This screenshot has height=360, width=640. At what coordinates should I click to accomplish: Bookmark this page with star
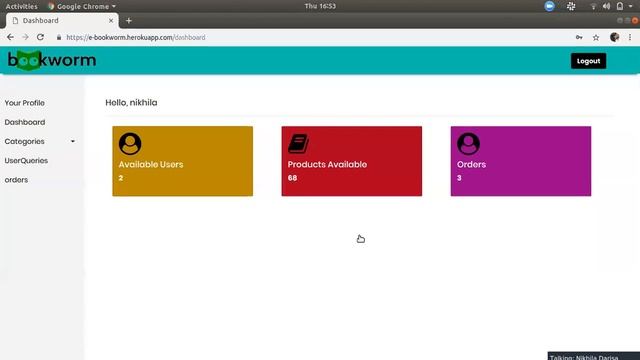click(x=596, y=37)
